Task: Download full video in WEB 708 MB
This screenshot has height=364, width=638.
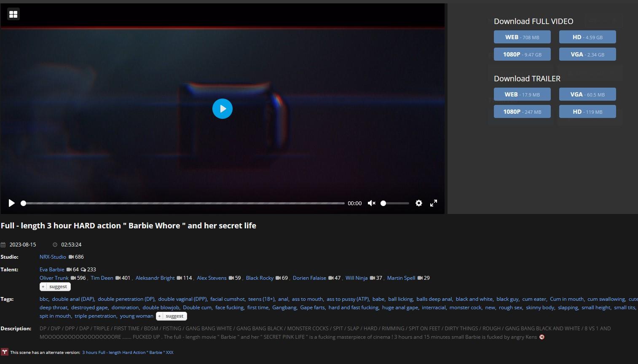Action: (522, 37)
